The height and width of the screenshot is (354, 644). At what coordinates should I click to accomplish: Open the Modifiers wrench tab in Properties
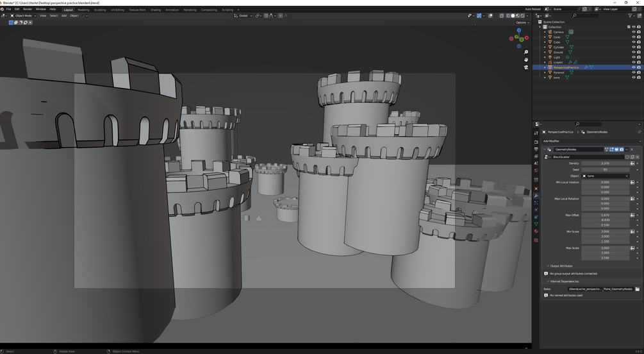[536, 196]
